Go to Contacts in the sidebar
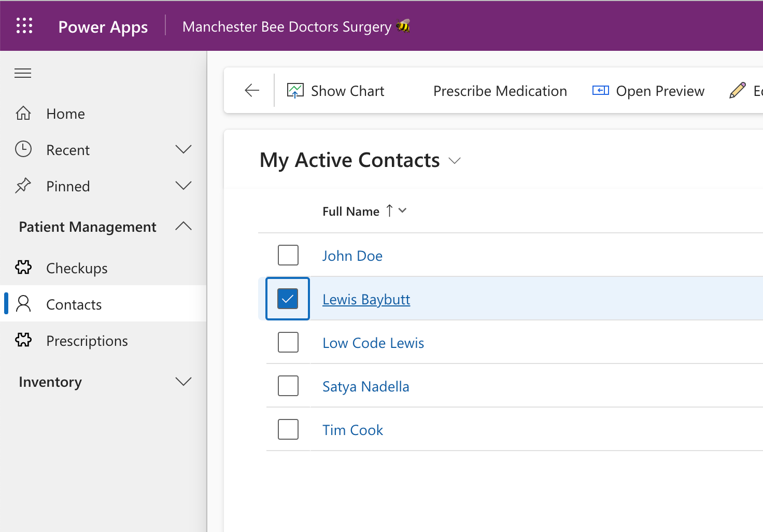Viewport: 763px width, 532px height. tap(74, 304)
